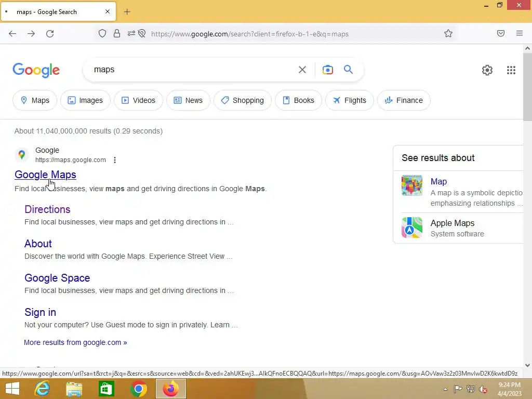Viewport: 532px width, 399px height.
Task: Open the Map thumbnail in See results about
Action: 412,185
